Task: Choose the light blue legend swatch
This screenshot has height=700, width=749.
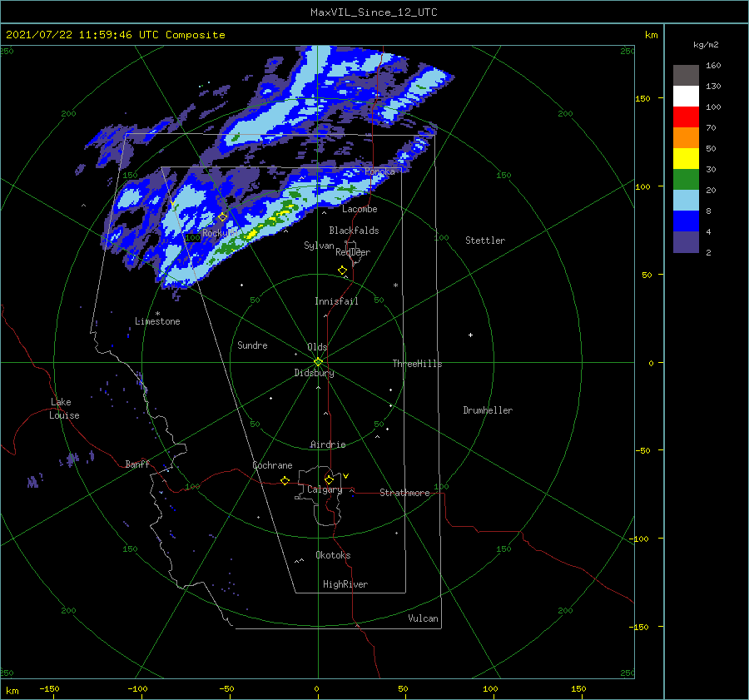Action: (686, 201)
